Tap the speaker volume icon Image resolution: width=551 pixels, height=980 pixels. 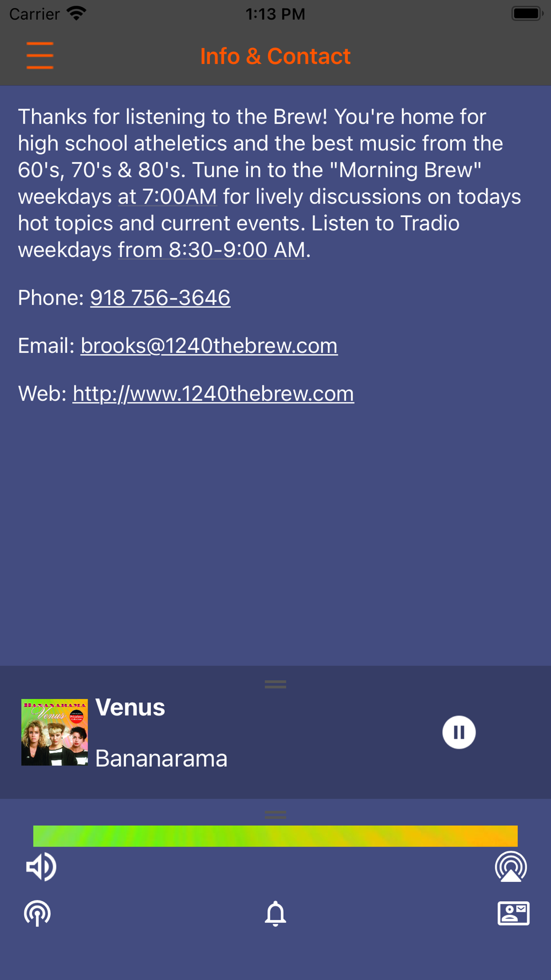[41, 867]
